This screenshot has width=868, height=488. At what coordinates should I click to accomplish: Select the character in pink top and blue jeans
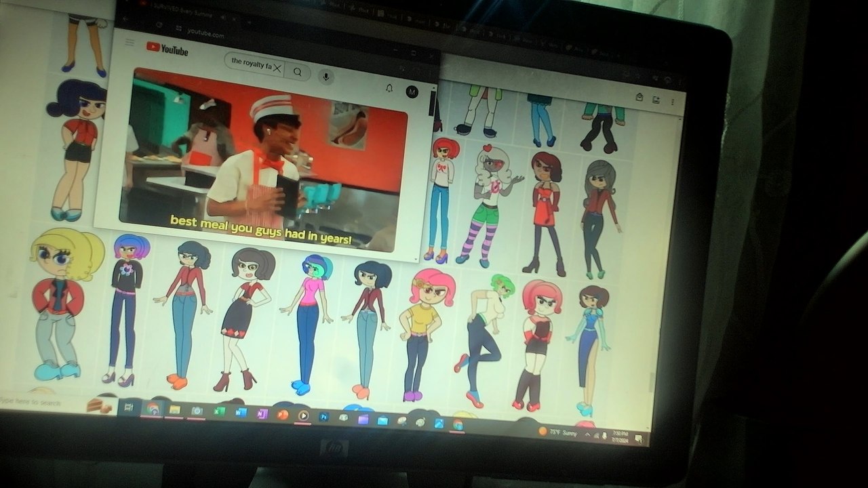tap(309, 324)
